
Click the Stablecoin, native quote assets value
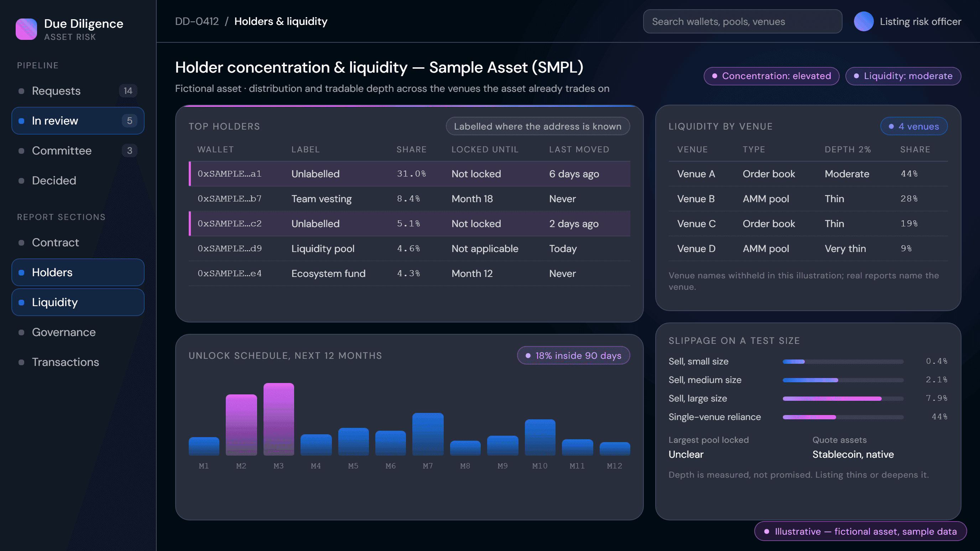(853, 455)
